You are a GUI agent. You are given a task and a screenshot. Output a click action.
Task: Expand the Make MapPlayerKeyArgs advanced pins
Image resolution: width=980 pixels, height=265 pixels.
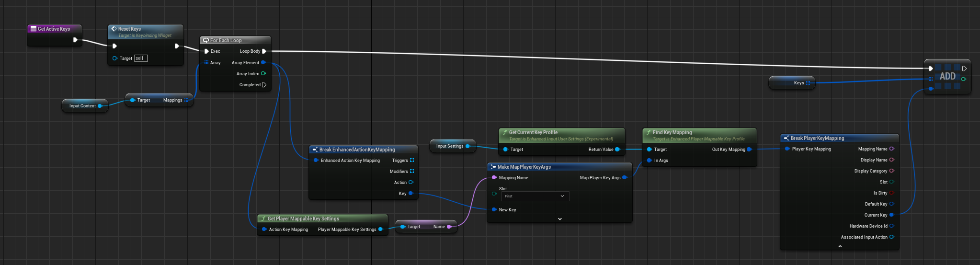click(x=559, y=219)
